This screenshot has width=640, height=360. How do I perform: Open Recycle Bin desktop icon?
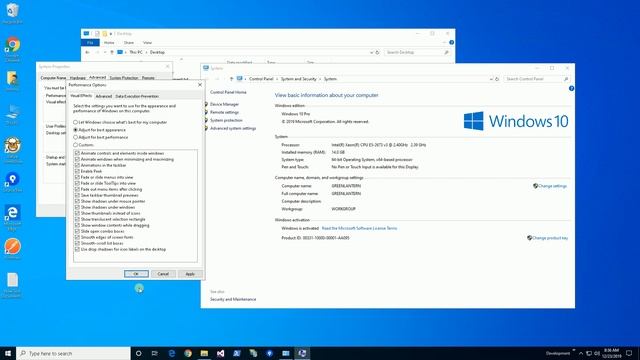pyautogui.click(x=12, y=13)
